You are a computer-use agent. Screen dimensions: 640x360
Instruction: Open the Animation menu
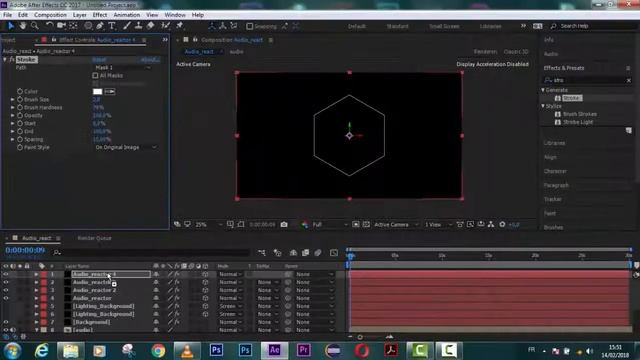[127, 15]
